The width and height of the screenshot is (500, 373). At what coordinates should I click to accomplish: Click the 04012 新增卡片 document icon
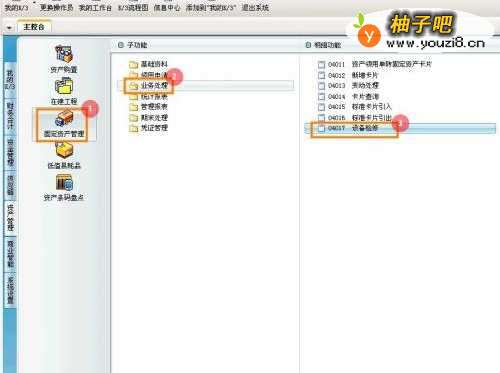pos(321,75)
